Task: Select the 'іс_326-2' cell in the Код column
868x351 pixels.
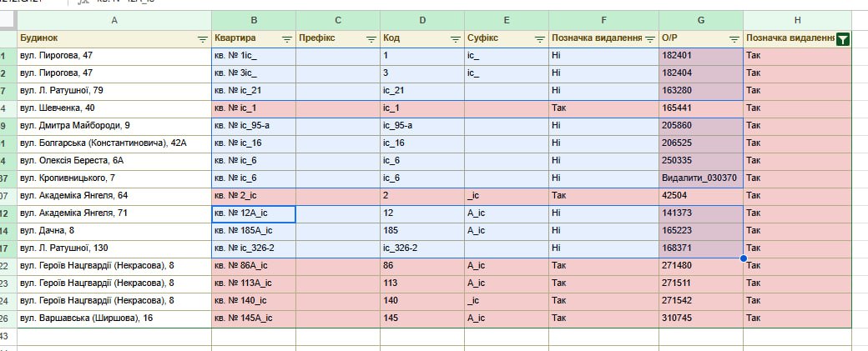Action: (x=421, y=248)
